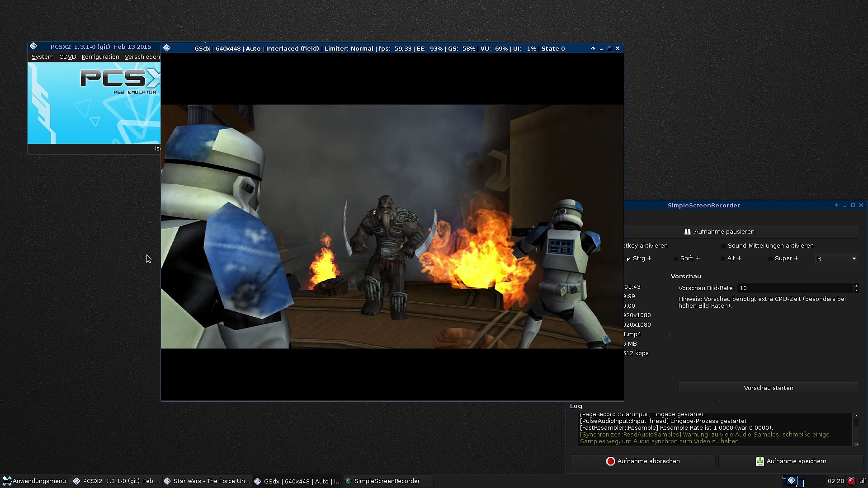868x488 pixels.
Task: Pause recording via Aufnahme pausieren icon
Action: (687, 232)
